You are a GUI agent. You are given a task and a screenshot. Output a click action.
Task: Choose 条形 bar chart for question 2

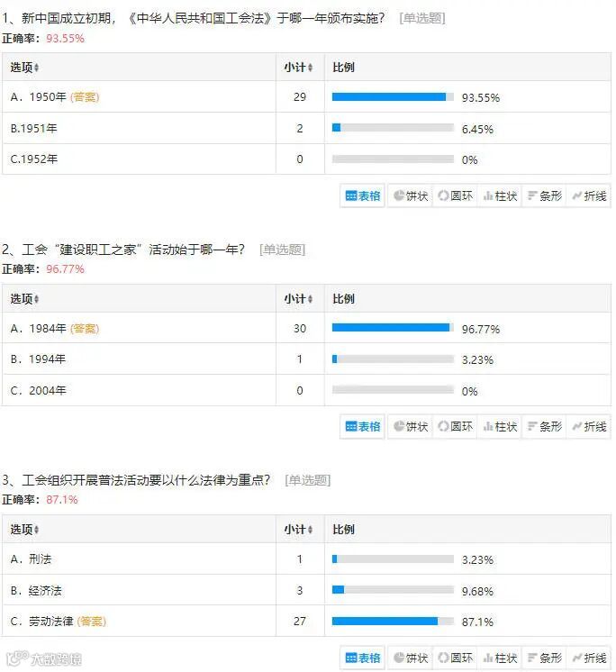(x=544, y=426)
